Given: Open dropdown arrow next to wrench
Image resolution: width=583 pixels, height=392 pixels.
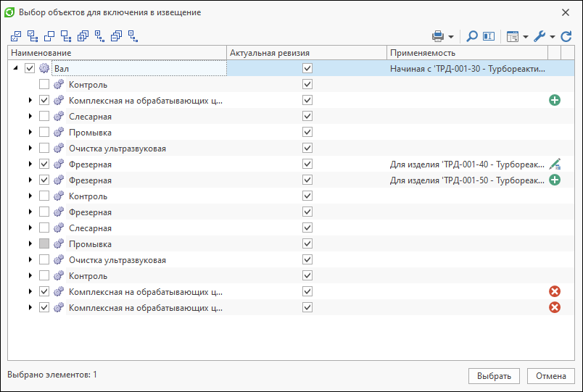Looking at the screenshot, I should (x=553, y=37).
